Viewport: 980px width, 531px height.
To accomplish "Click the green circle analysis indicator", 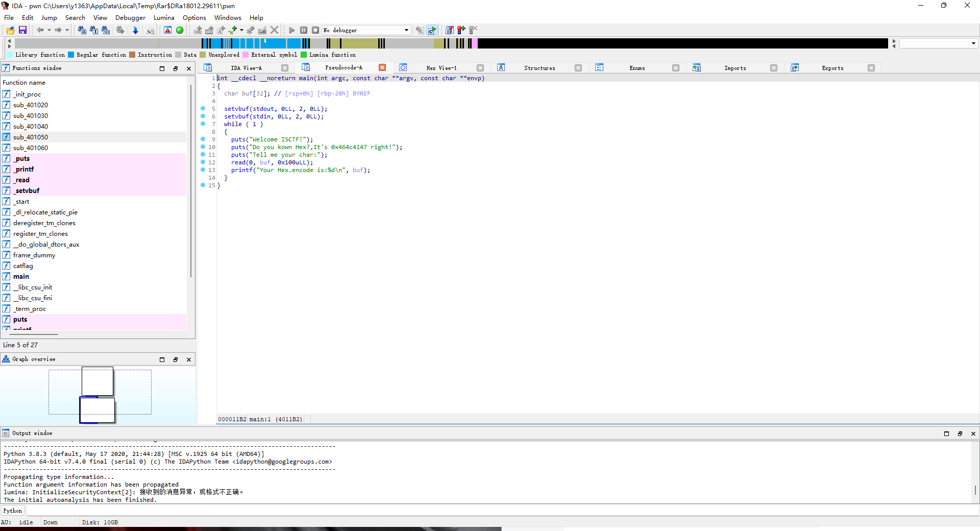I will pyautogui.click(x=180, y=30).
